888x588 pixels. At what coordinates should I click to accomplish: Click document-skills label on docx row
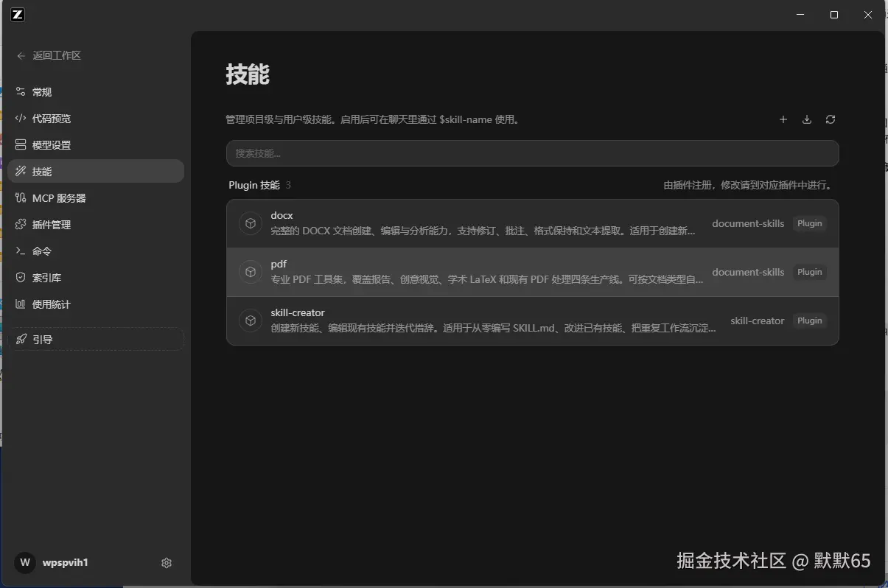pyautogui.click(x=748, y=223)
